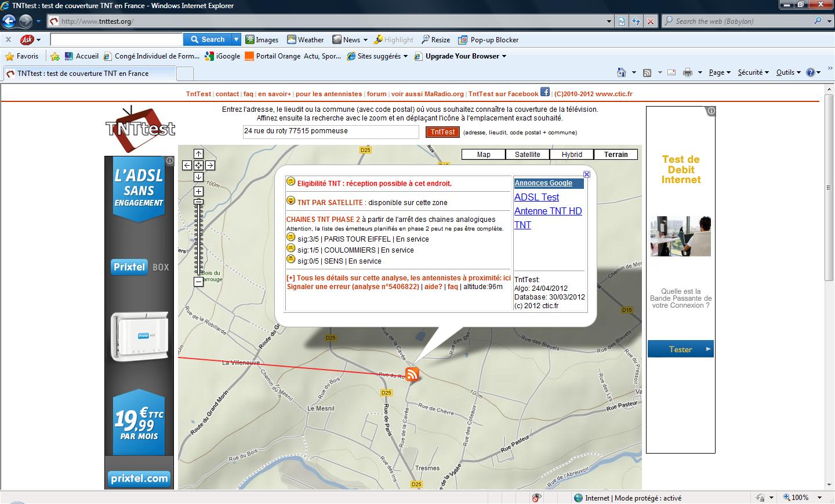Open the Help question mark icon

point(811,72)
